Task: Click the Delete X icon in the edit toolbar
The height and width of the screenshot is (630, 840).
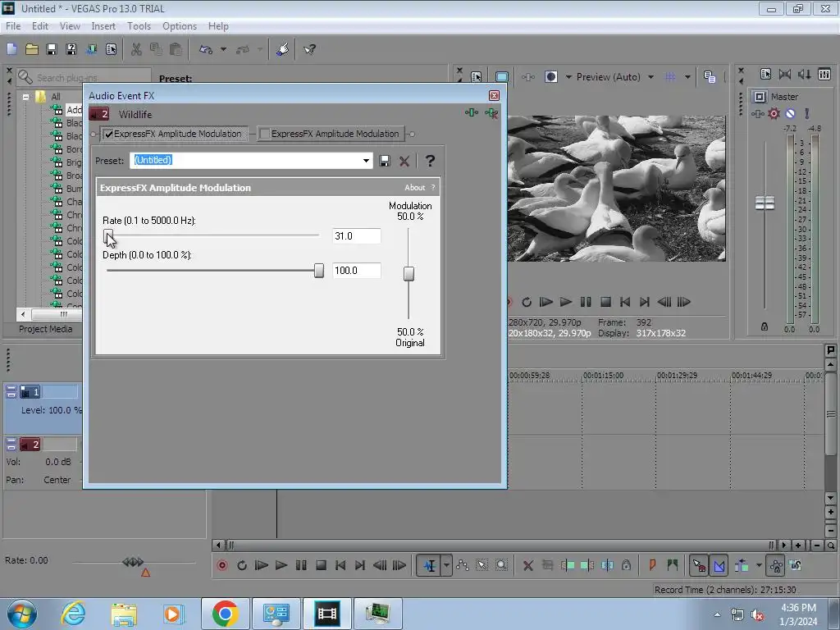Action: 527,565
